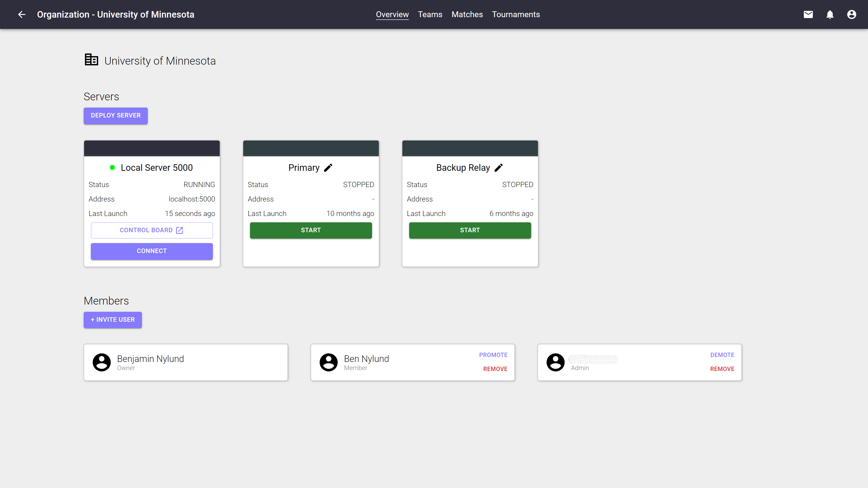This screenshot has height=488, width=868.
Task: Edit the Primary server name pencil
Action: coord(328,168)
